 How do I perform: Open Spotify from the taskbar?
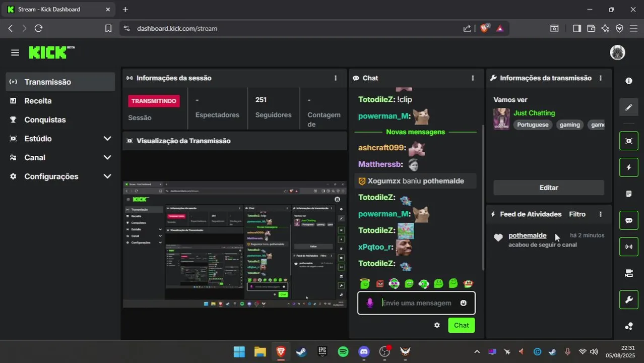343,351
